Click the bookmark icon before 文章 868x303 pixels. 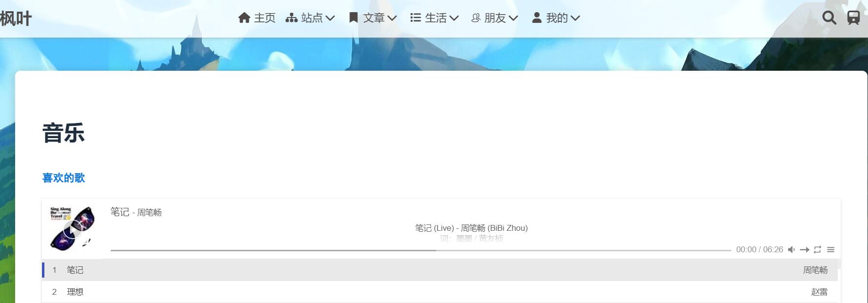coord(354,18)
